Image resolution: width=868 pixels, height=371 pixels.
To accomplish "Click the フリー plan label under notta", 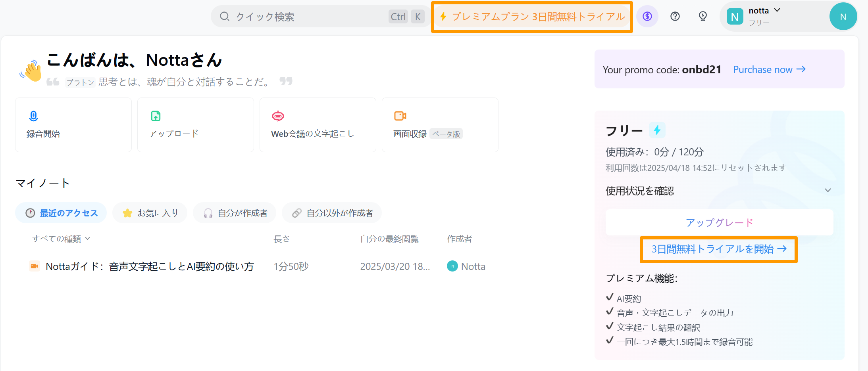I will click(759, 23).
